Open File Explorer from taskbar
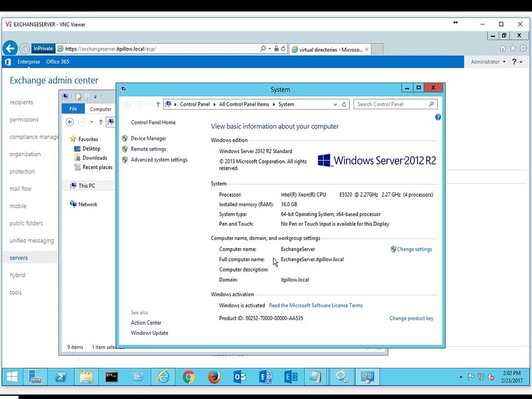This screenshot has width=532, height=399. 86,377
